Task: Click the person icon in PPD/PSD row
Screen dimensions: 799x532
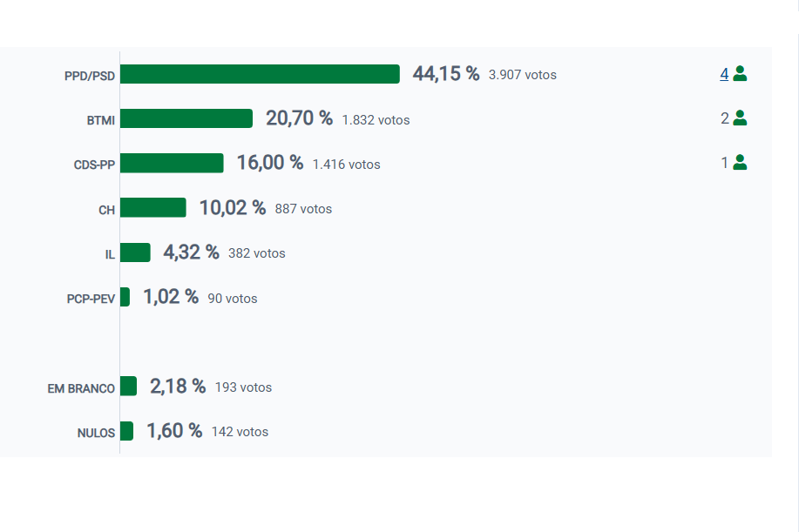Action: pyautogui.click(x=740, y=74)
